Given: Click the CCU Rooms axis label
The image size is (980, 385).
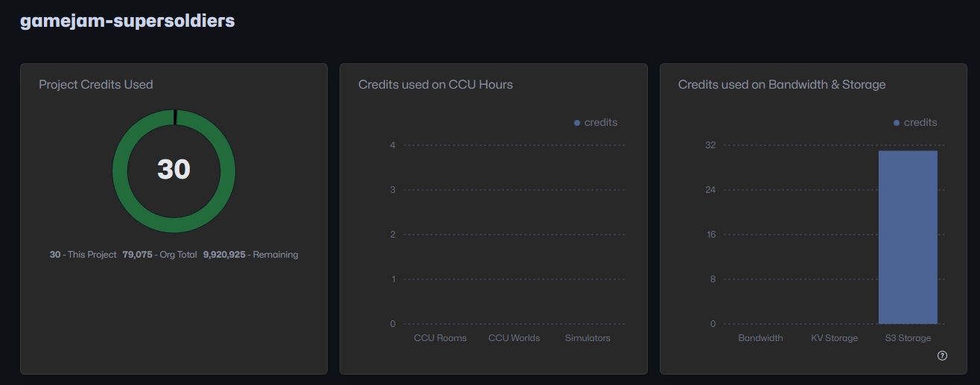Looking at the screenshot, I should pos(440,338).
